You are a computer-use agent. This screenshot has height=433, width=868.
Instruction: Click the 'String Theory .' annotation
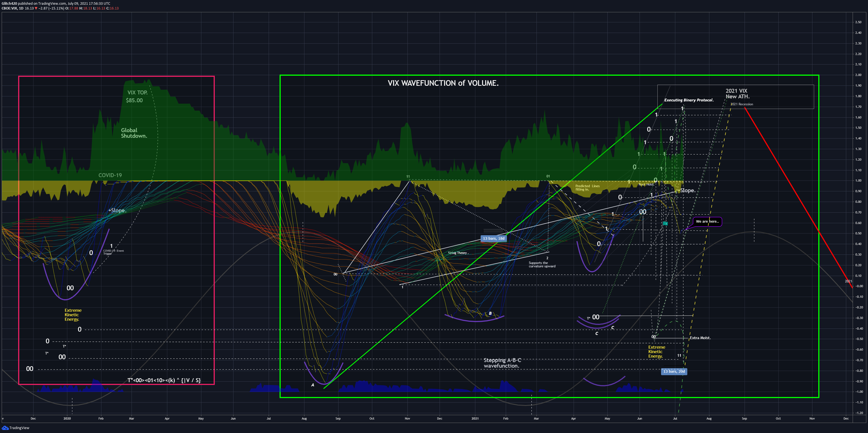(x=458, y=253)
